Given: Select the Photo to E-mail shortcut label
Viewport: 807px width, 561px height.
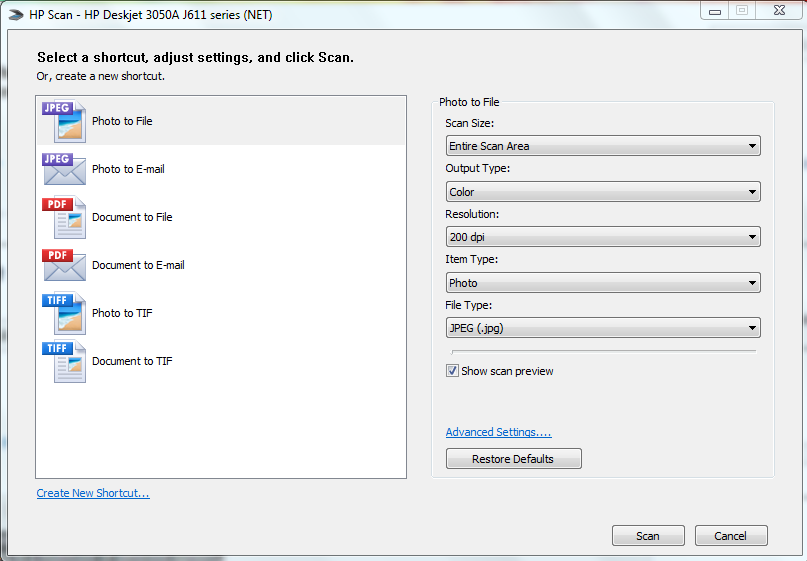Looking at the screenshot, I should pos(128,169).
